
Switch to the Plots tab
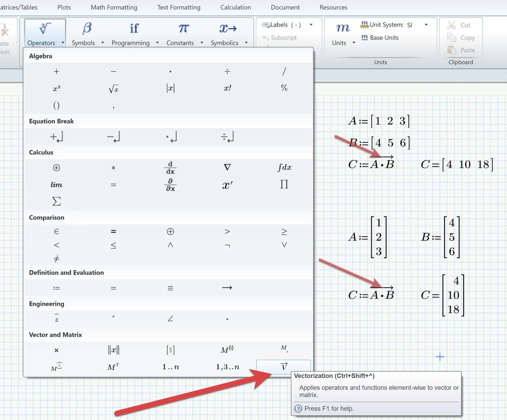(x=64, y=7)
